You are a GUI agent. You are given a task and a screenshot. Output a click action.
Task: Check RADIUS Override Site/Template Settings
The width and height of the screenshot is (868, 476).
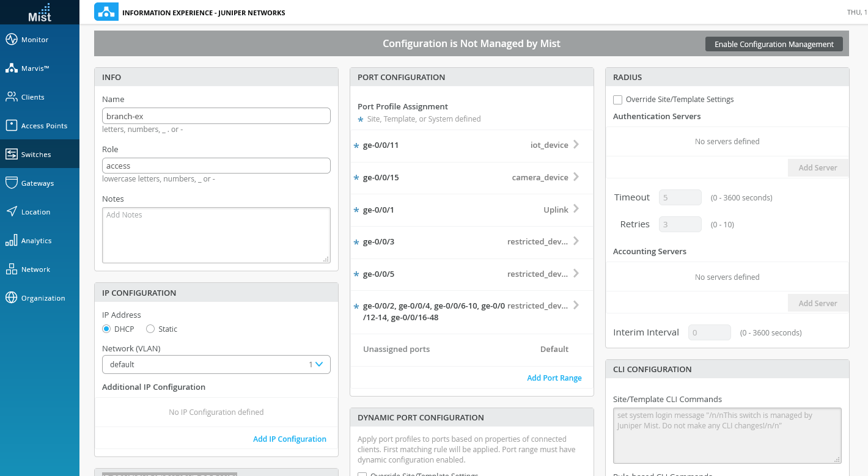click(x=618, y=100)
